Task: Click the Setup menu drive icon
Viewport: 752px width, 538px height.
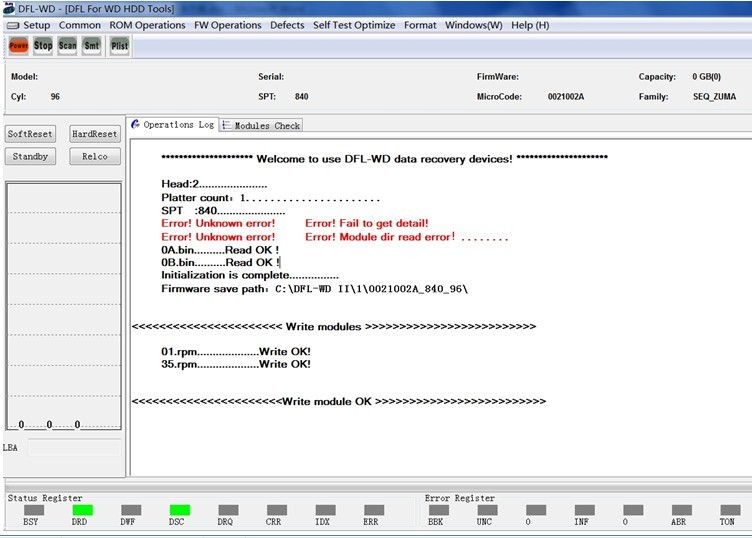Action: [13, 25]
